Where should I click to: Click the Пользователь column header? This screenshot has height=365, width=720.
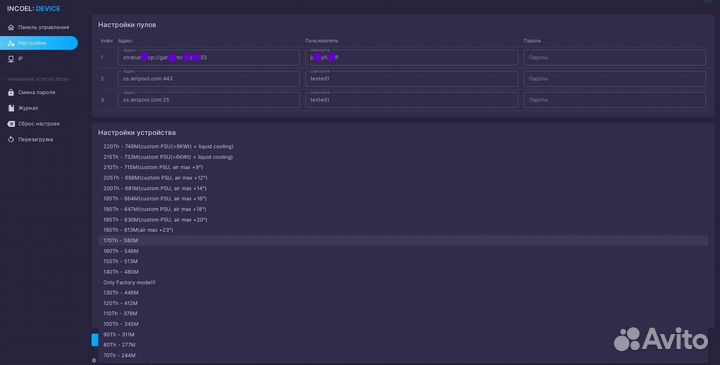[x=321, y=41]
